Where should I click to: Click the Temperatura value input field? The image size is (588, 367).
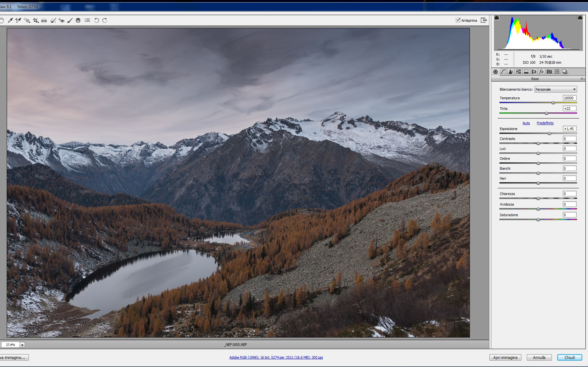click(x=569, y=98)
